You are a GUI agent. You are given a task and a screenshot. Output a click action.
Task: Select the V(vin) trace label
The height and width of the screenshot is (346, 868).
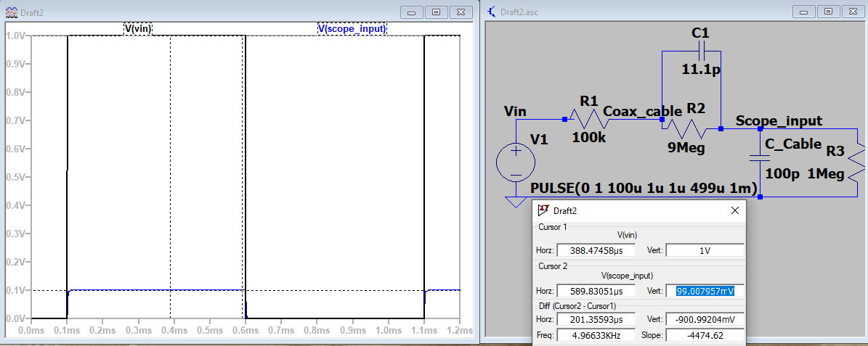138,28
